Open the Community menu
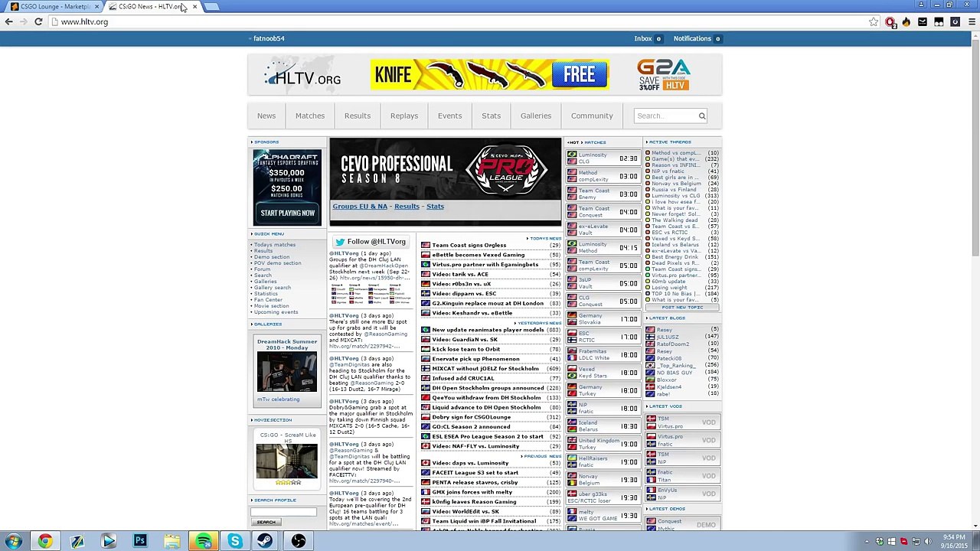Image resolution: width=980 pixels, height=551 pixels. (592, 116)
